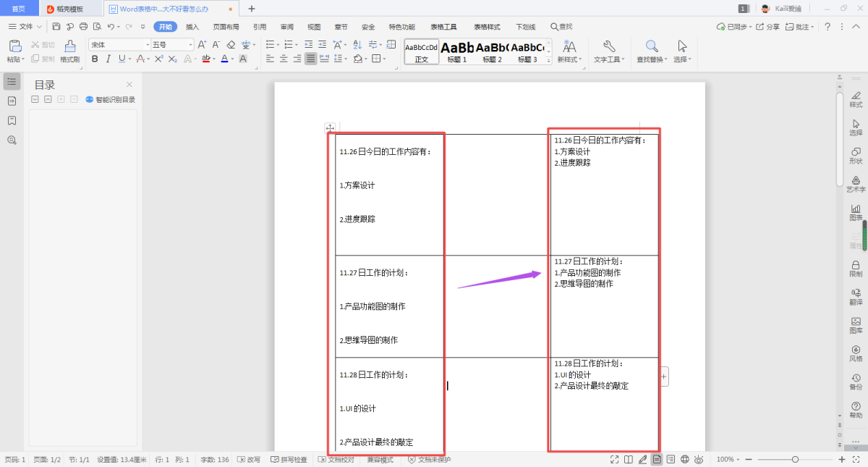The image size is (868, 467).
Task: Click the 分享 share button
Action: [769, 27]
